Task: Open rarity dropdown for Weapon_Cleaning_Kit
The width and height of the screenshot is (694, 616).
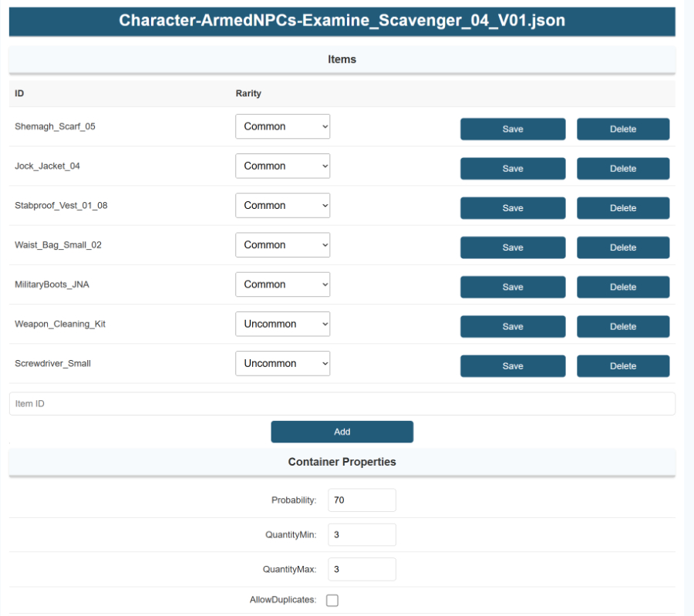Action: 282,325
